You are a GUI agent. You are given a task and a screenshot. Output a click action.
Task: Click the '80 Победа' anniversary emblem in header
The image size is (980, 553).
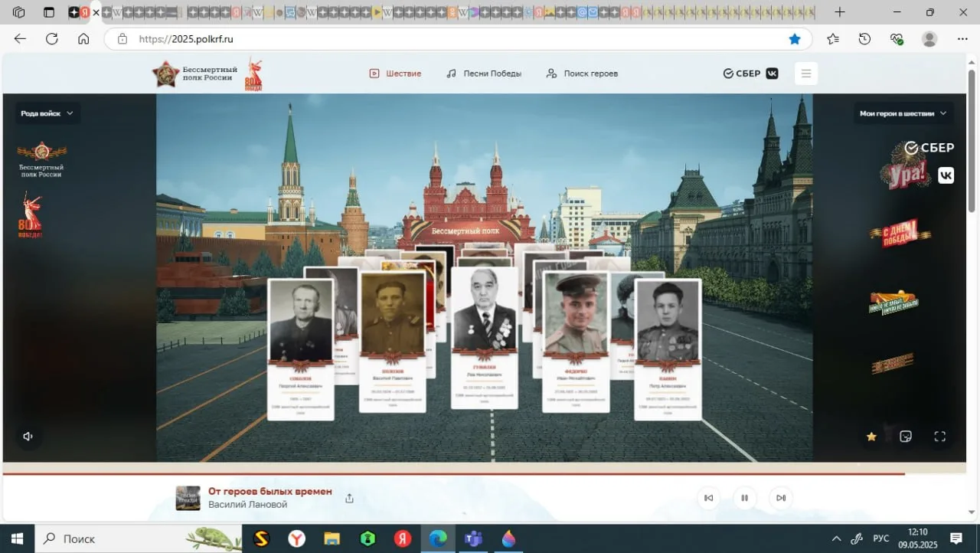253,74
